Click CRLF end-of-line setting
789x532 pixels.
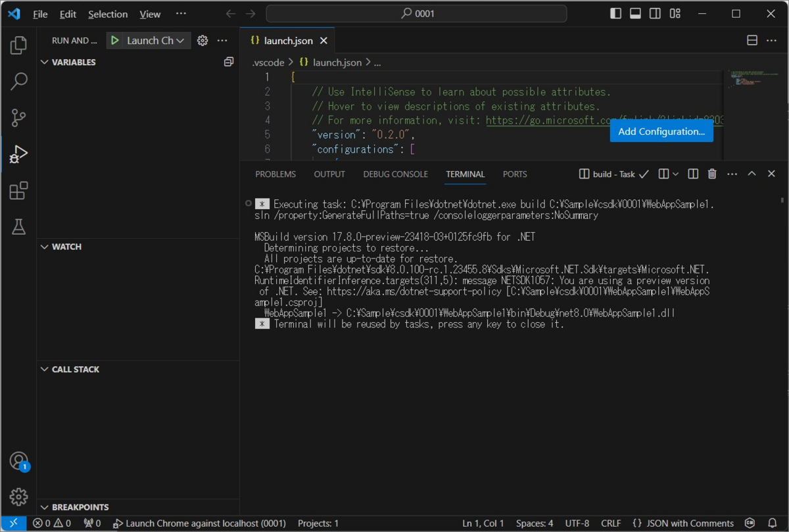click(x=611, y=523)
